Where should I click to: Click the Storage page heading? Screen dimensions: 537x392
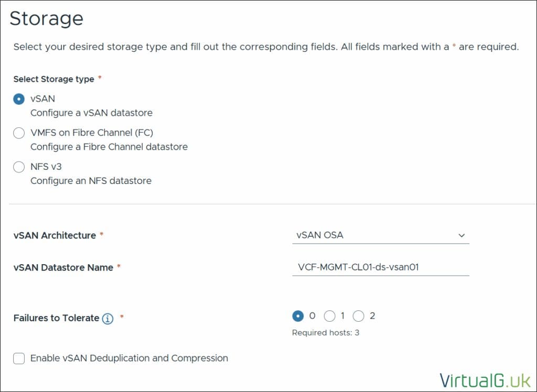(46, 18)
